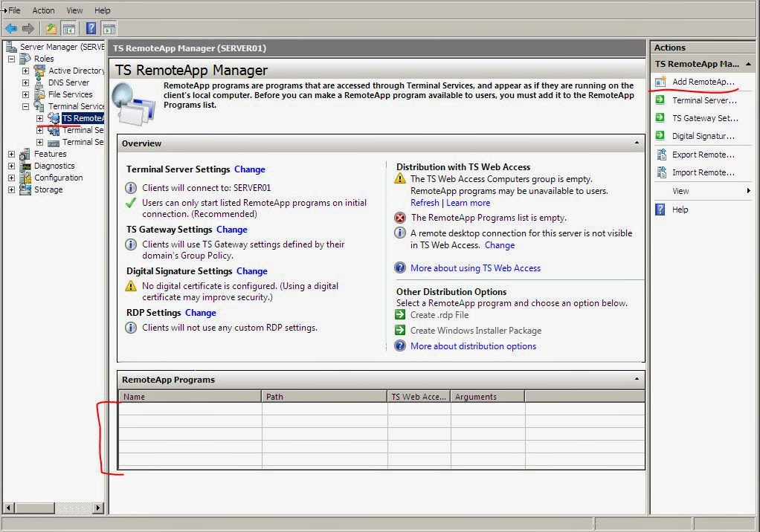Click the Forward arrow toolbar icon
760x532 pixels.
click(28, 28)
